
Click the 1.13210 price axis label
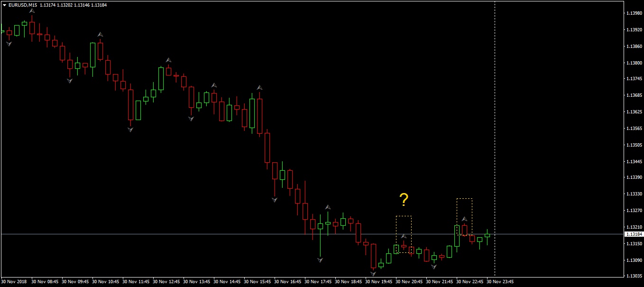coord(634,227)
